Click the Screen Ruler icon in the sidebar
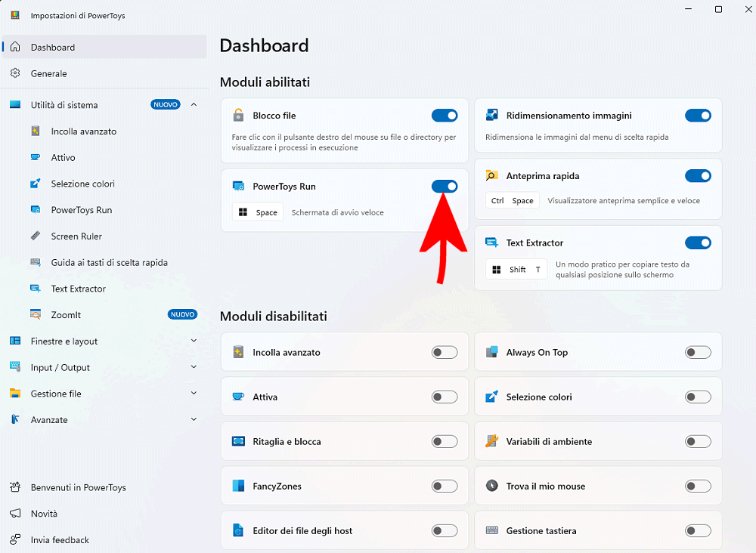 click(x=36, y=236)
